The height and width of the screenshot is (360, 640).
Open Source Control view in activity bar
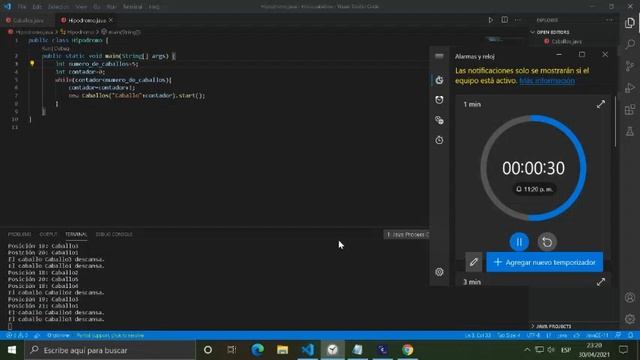tap(630, 66)
